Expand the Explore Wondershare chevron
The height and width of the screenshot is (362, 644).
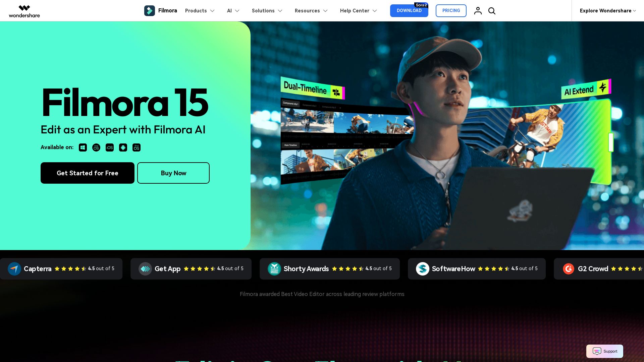pyautogui.click(x=634, y=11)
